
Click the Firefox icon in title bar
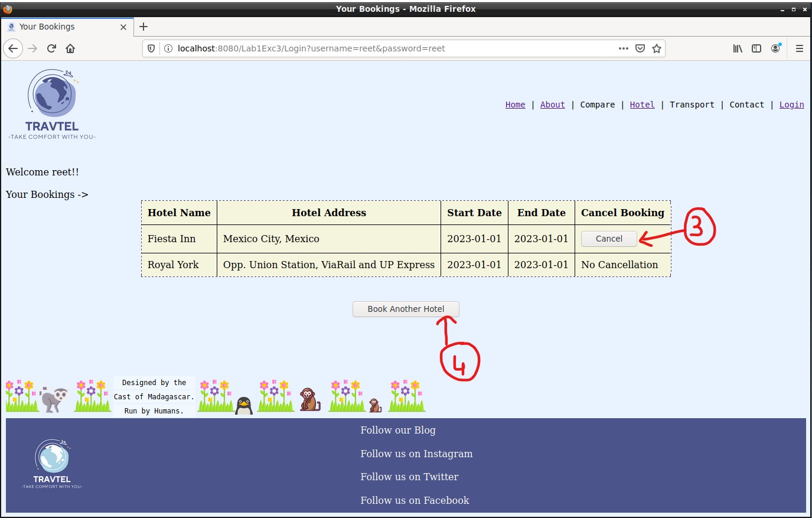point(8,9)
